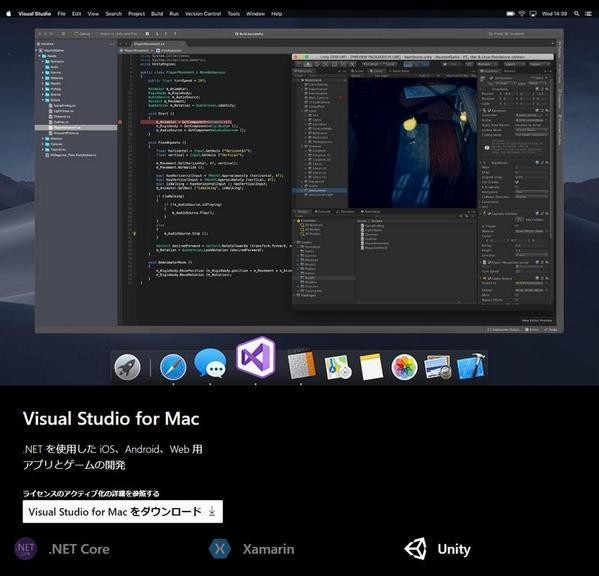599x576 pixels.
Task: Click the Wi-Fi icon in menu bar
Action: pos(521,14)
